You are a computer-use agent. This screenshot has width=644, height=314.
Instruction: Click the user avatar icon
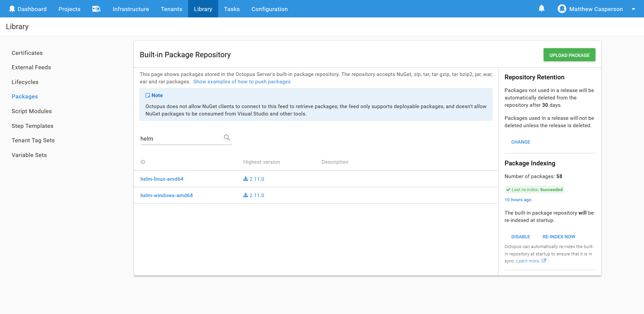click(x=562, y=9)
